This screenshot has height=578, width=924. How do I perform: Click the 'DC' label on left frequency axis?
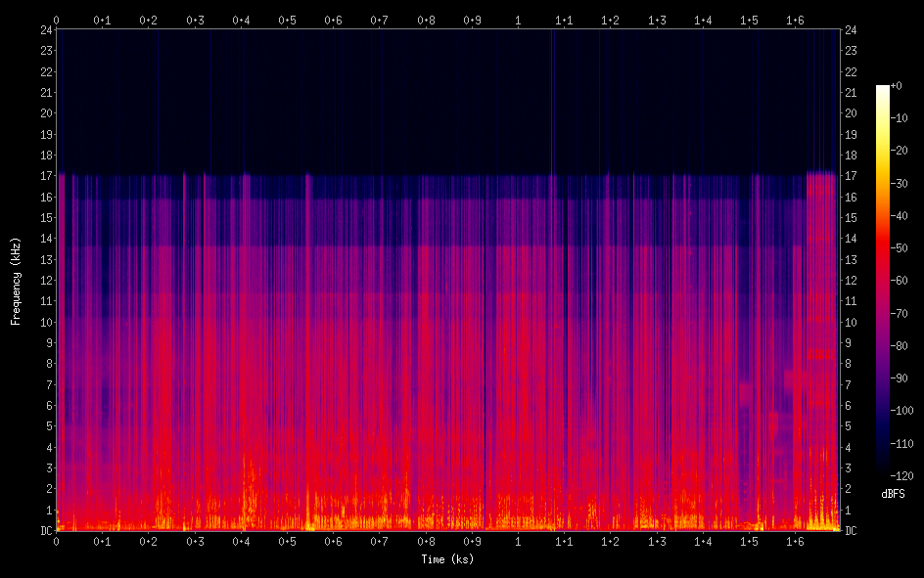point(46,531)
